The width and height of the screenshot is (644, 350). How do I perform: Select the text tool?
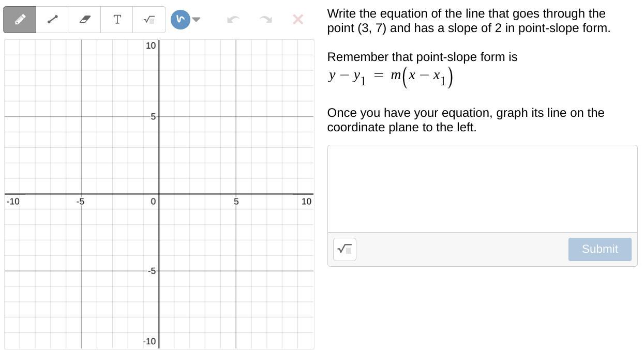point(117,20)
